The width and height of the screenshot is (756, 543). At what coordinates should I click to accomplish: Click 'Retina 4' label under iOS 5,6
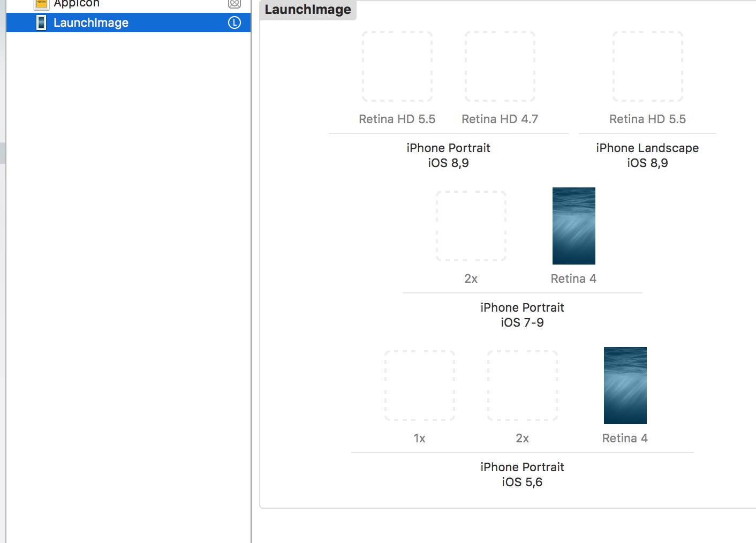(625, 438)
